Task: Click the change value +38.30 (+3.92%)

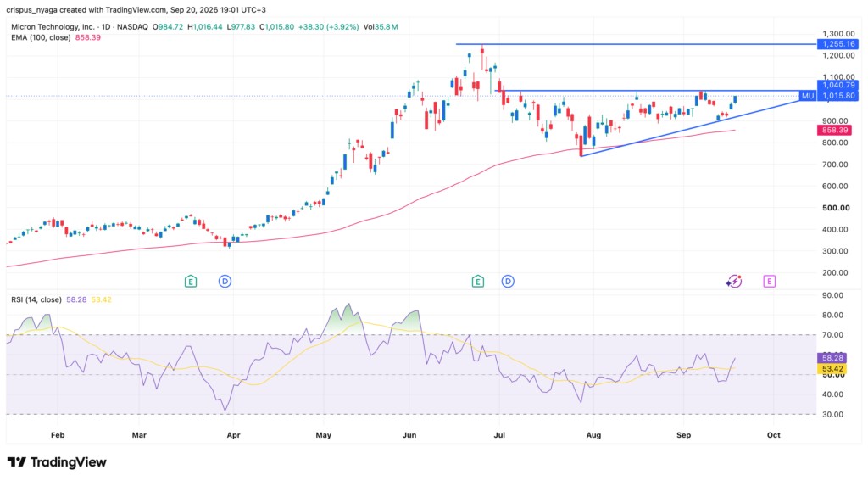Action: pos(328,26)
